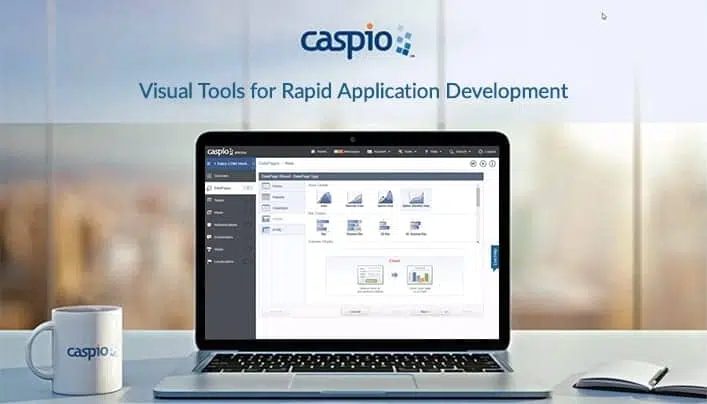Image resolution: width=707 pixels, height=404 pixels.
Task: Pick the third area chart icon
Action: pos(385,198)
